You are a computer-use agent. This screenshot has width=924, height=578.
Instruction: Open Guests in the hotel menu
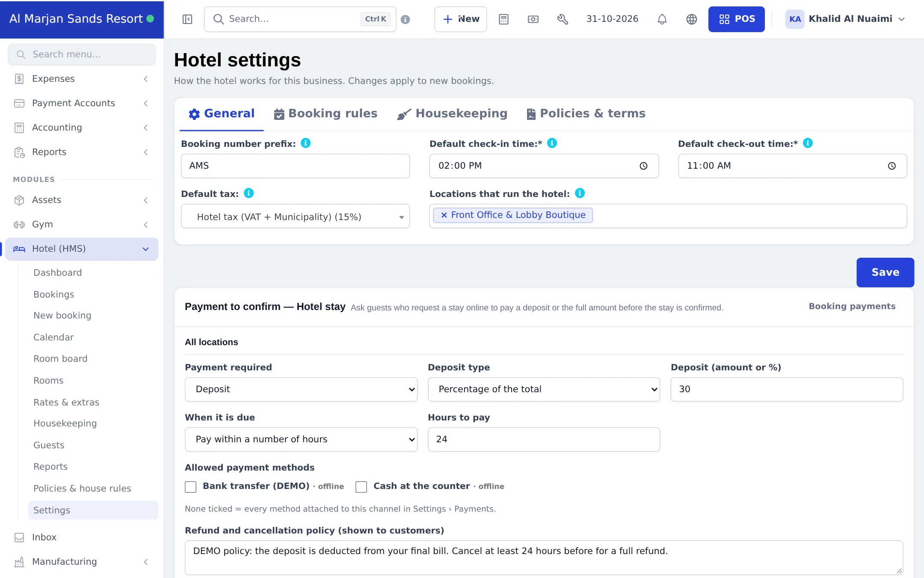tap(49, 445)
